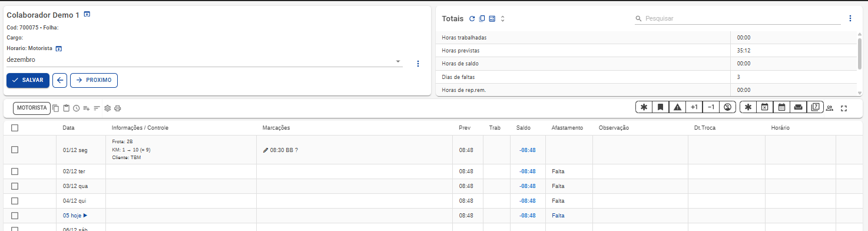Click the pencil edit icon beside 08:30 BB
This screenshot has width=868, height=231.
click(266, 150)
